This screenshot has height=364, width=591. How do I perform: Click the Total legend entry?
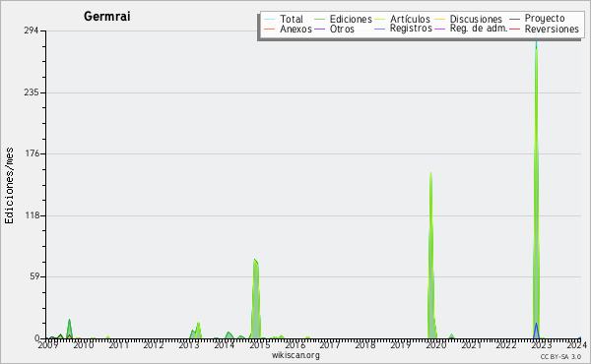click(284, 19)
